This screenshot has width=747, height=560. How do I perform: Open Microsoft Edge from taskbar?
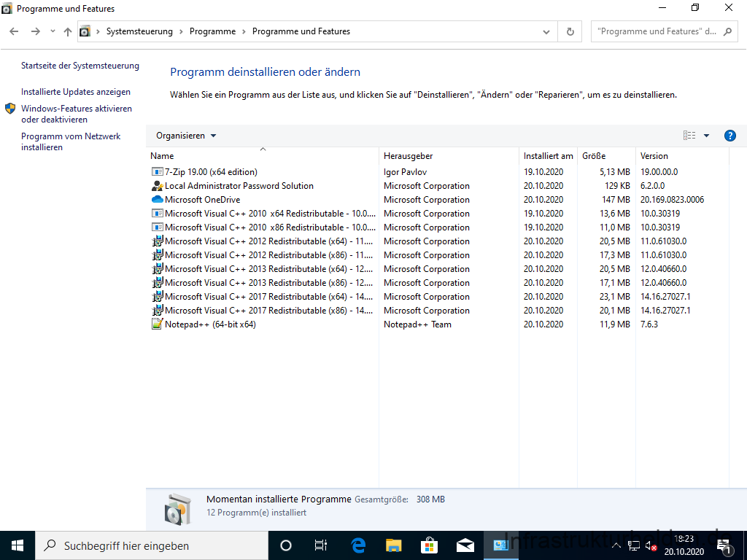coord(357,545)
